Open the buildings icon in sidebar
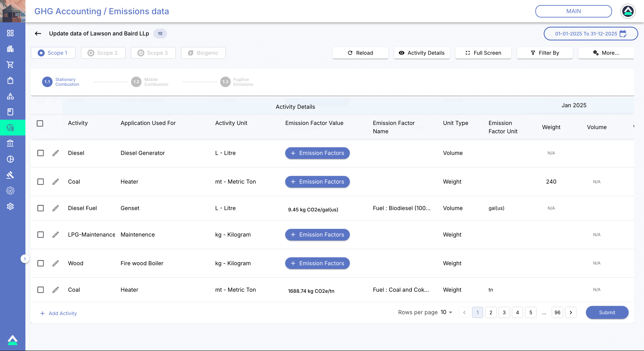The height and width of the screenshot is (351, 644). click(x=10, y=49)
